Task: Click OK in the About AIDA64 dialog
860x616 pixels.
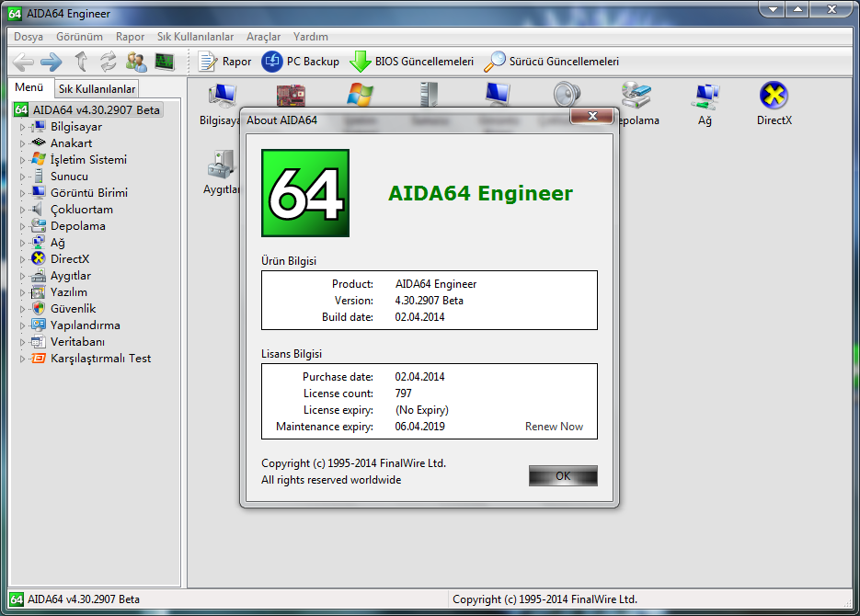Action: tap(563, 475)
